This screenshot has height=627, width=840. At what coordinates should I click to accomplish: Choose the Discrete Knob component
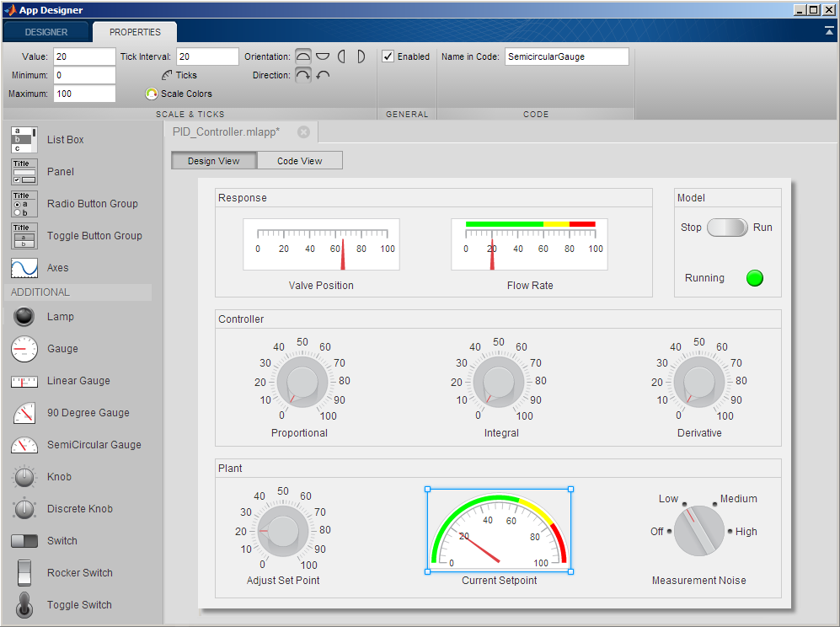click(x=24, y=509)
